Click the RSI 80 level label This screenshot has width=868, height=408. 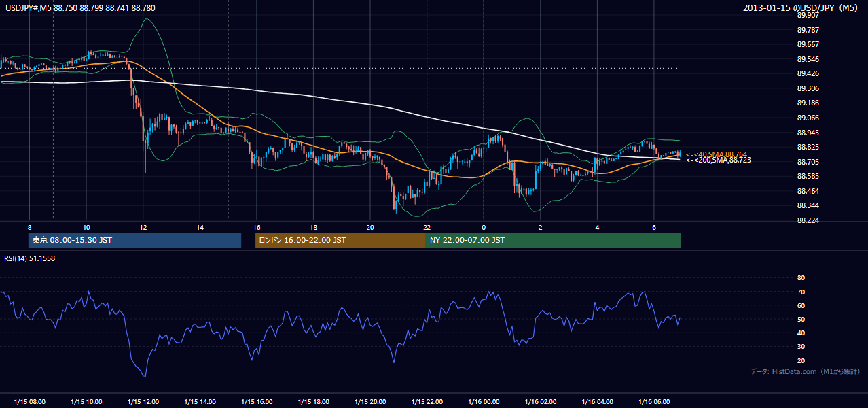click(x=801, y=278)
